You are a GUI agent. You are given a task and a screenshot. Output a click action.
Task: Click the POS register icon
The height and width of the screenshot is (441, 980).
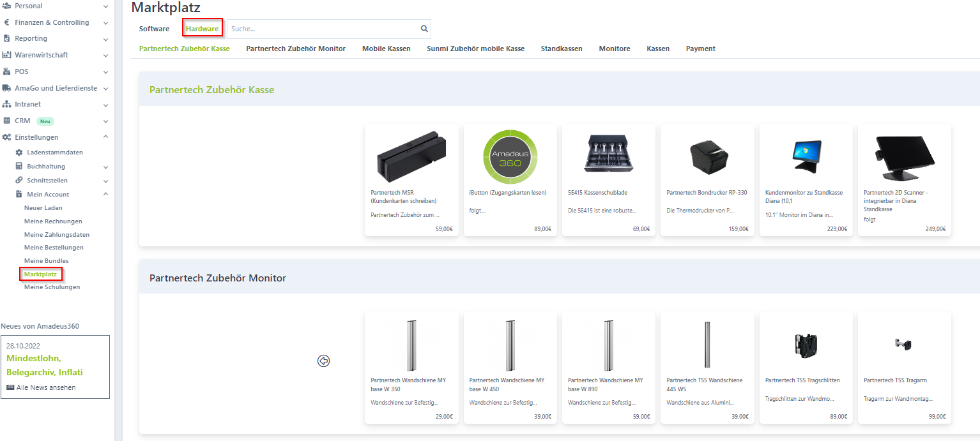[7, 71]
